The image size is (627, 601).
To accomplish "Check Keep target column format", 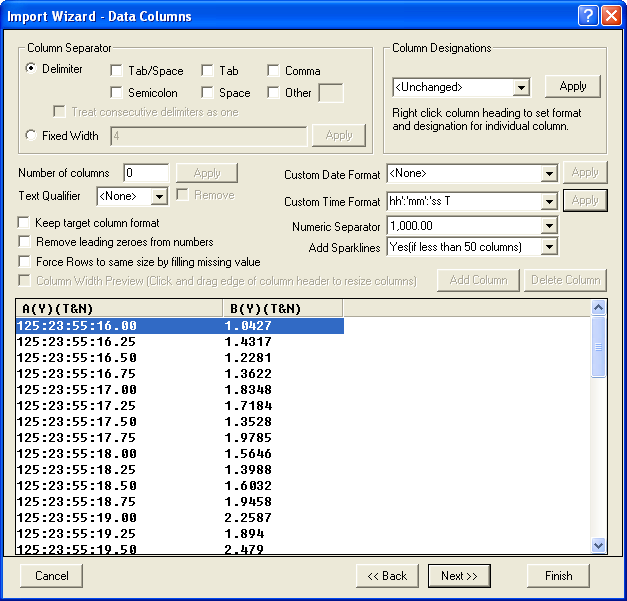I will tap(24, 222).
